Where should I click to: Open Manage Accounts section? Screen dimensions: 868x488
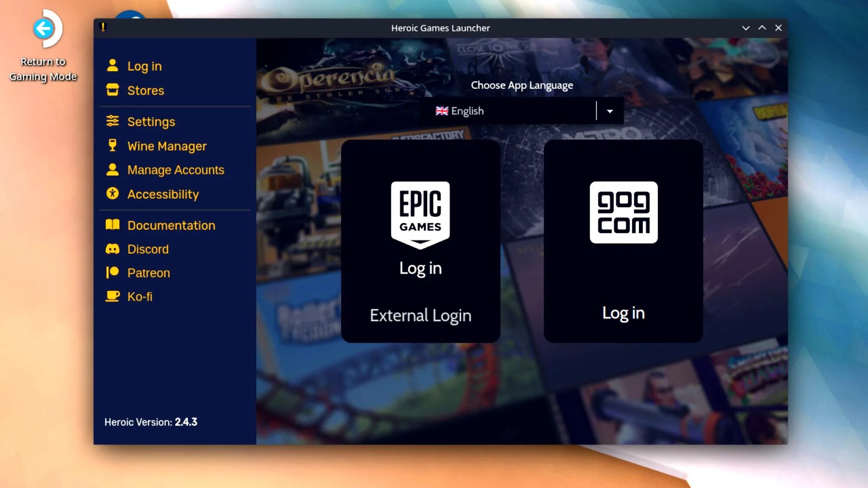[176, 170]
